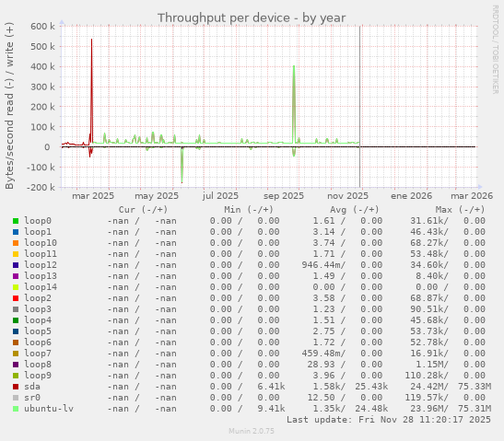The width and height of the screenshot is (504, 441).
Task: Select the loop3 legend label
Action: coord(38,309)
